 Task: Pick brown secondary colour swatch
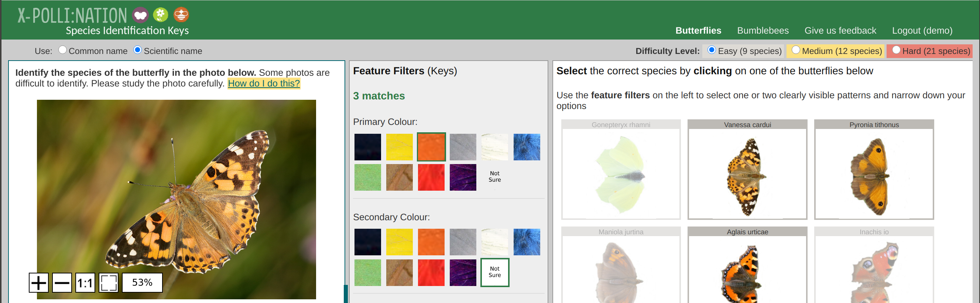click(x=400, y=273)
